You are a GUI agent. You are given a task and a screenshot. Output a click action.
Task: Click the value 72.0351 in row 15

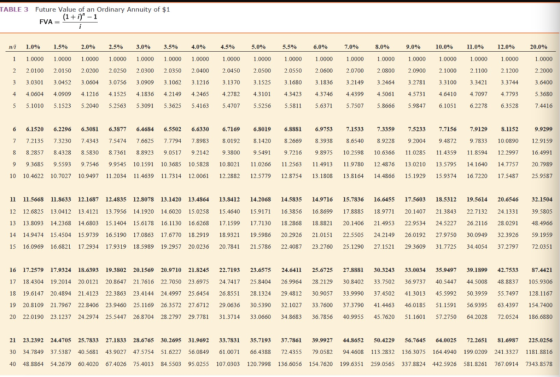(542, 247)
